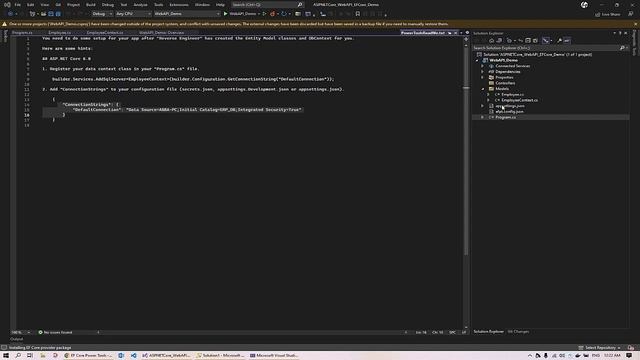Screen dimensions: 640x360
Task: Click the Live Share button
Action: [608, 14]
